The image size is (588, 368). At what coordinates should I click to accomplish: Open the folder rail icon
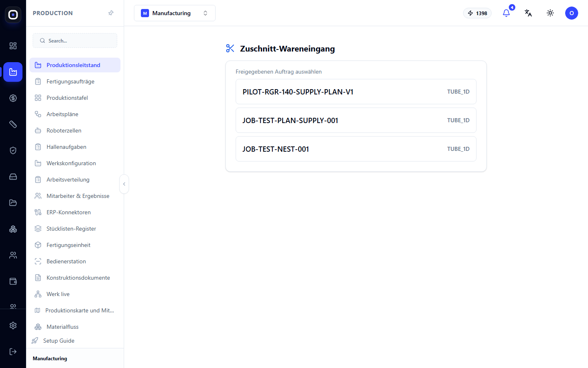coord(13,203)
